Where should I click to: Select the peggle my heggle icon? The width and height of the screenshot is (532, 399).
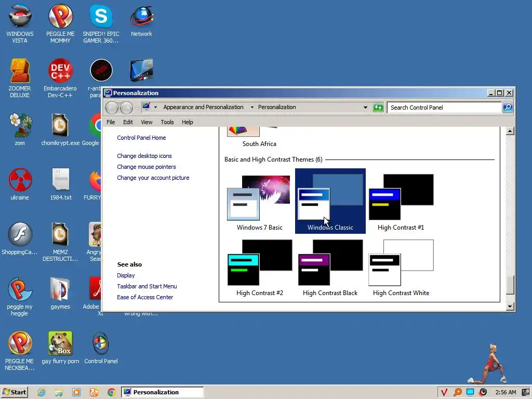20,297
